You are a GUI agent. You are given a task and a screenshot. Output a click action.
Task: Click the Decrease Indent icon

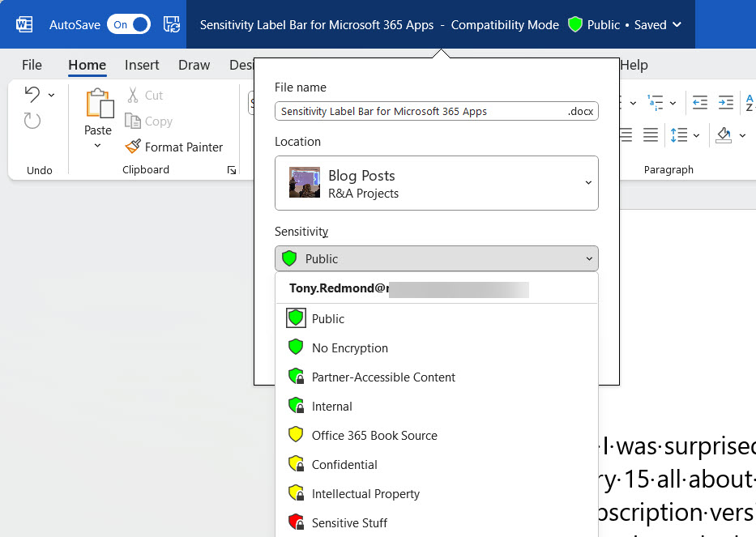699,102
